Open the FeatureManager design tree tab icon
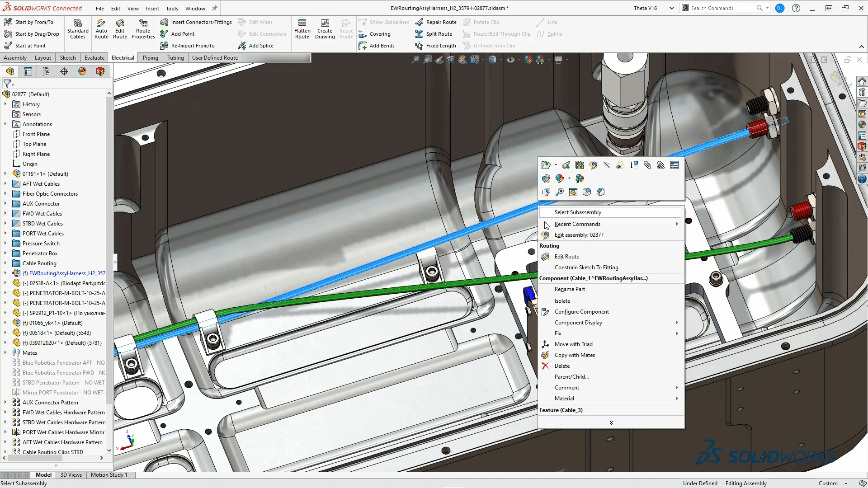The width and height of the screenshot is (868, 488). [10, 71]
